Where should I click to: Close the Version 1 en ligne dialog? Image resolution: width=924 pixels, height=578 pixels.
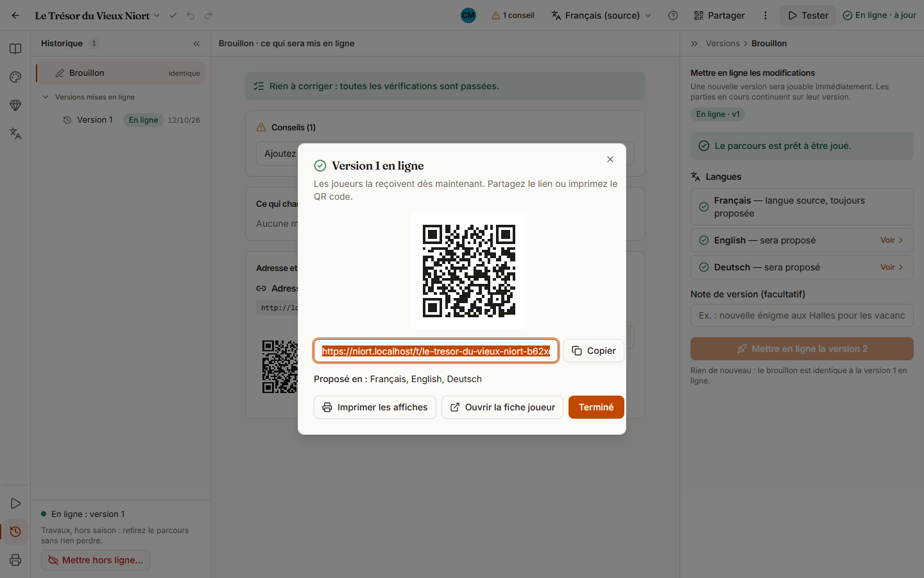pos(610,159)
